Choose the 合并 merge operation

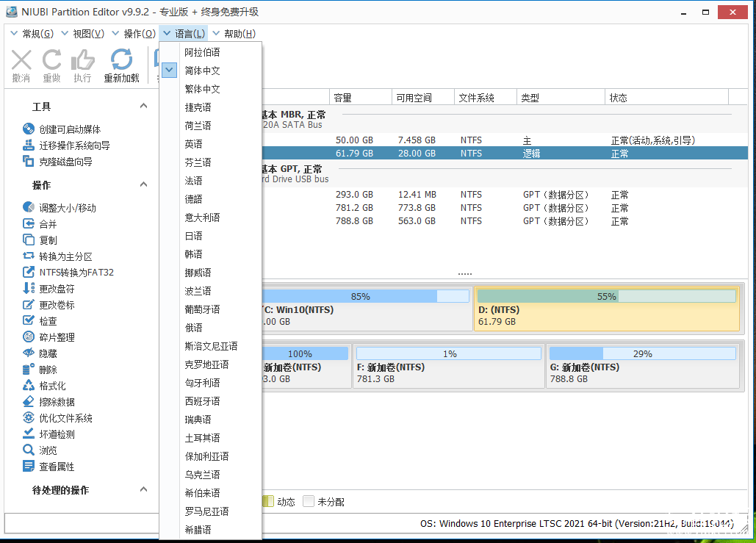coord(40,224)
